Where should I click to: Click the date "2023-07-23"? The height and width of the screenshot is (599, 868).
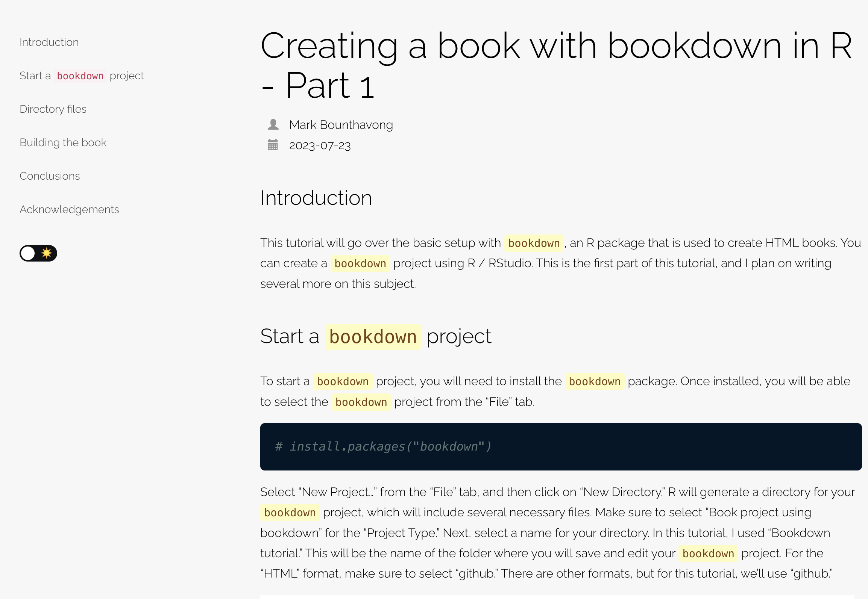tap(319, 145)
